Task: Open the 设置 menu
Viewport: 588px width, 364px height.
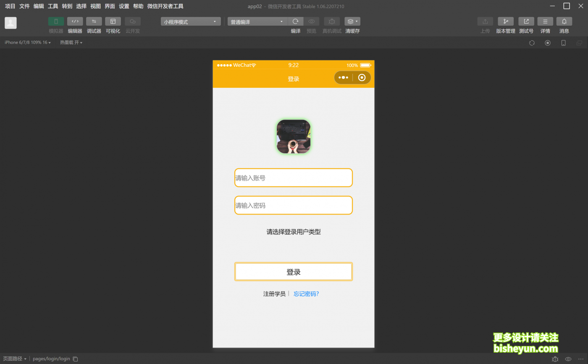Action: 124,6
